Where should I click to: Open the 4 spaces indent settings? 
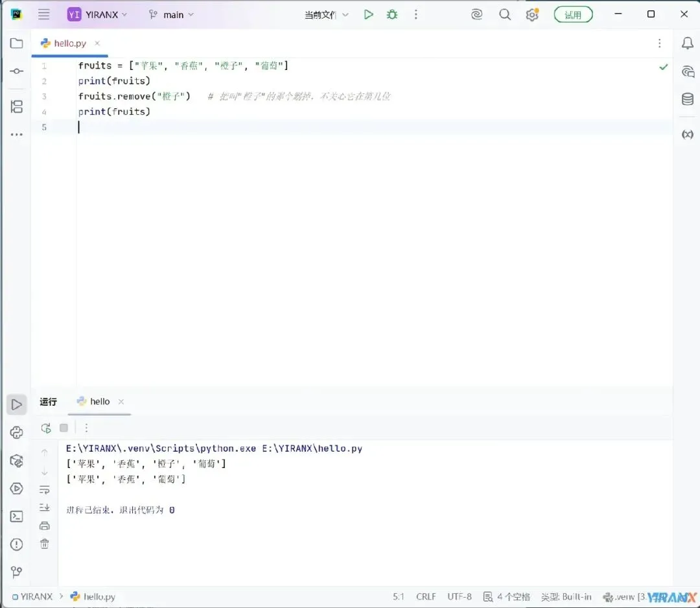click(x=507, y=597)
